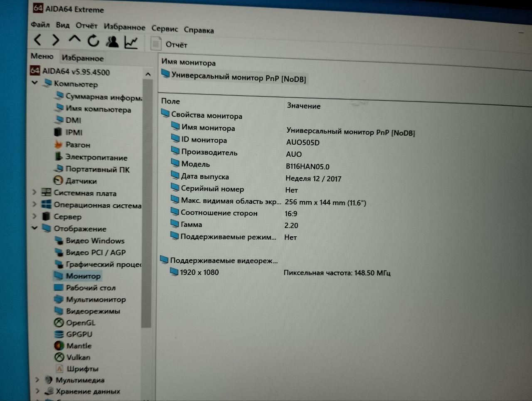Open Портативный ПК laptop icon
The height and width of the screenshot is (401, 532).
[x=59, y=168]
